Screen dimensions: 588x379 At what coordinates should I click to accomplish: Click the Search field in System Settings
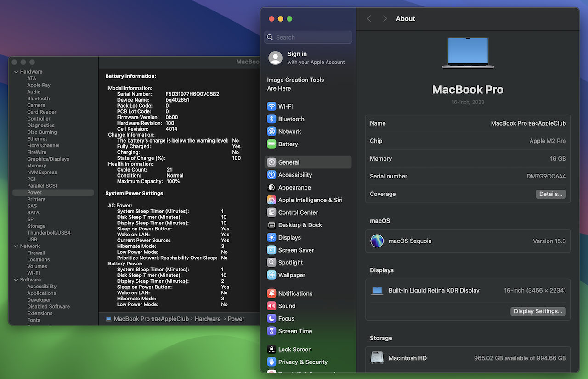pos(308,37)
